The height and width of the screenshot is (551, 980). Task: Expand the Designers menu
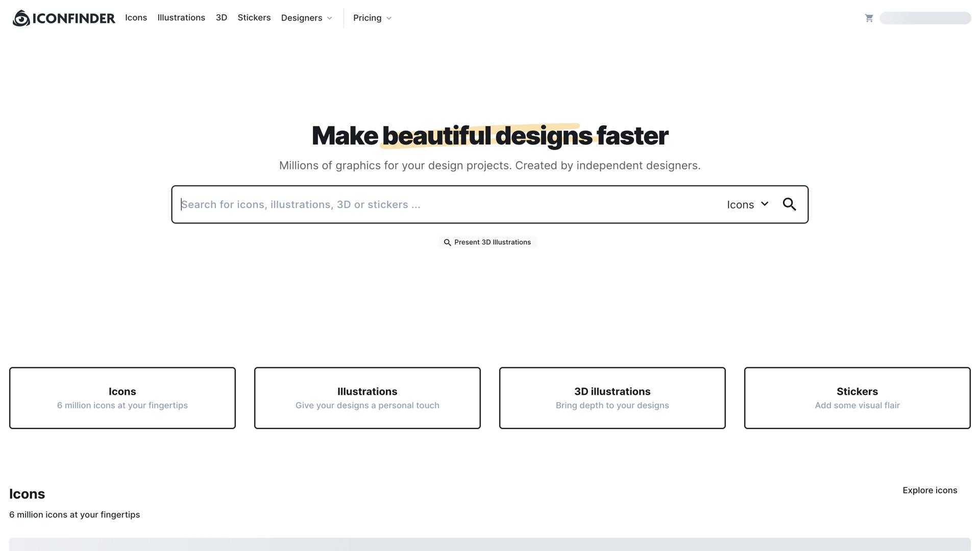[306, 18]
